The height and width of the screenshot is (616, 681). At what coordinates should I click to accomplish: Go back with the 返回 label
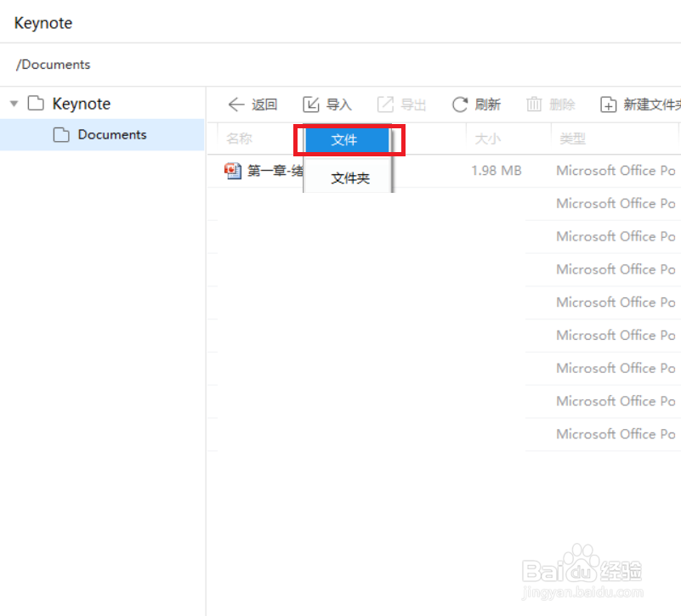pos(264,105)
